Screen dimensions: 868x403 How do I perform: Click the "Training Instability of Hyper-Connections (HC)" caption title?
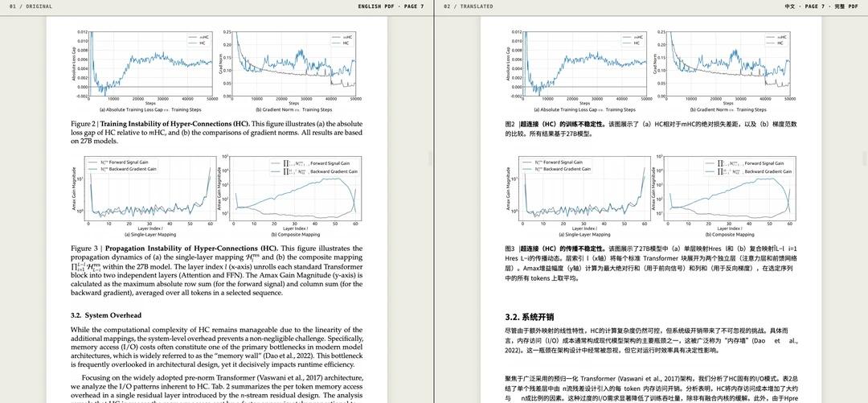coord(175,124)
